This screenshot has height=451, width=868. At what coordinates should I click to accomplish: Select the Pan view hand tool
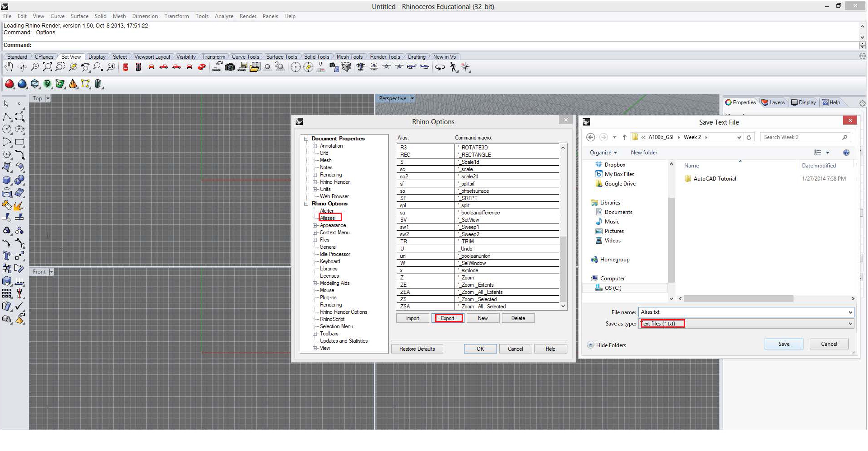9,67
